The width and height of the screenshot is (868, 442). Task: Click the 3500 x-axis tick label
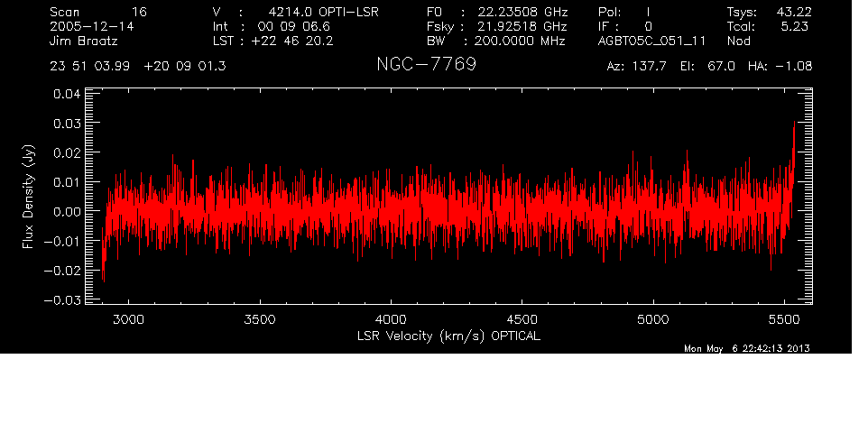tap(260, 319)
